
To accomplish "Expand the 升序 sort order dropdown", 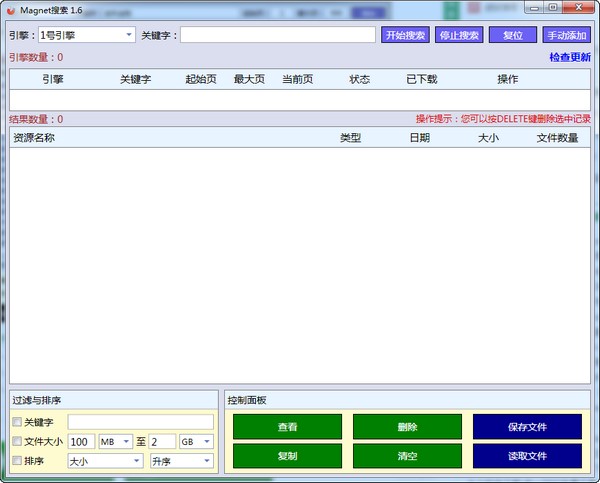I will [181, 461].
